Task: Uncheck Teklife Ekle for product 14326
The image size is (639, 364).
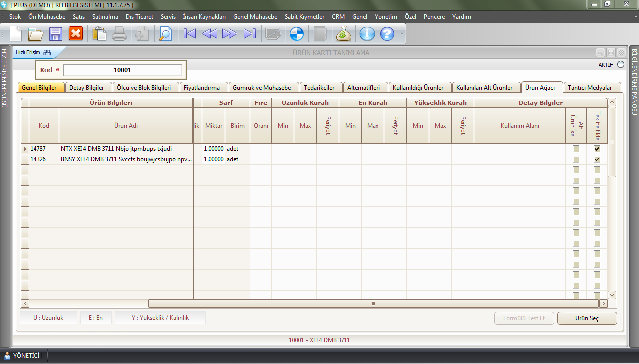Action: tap(597, 159)
